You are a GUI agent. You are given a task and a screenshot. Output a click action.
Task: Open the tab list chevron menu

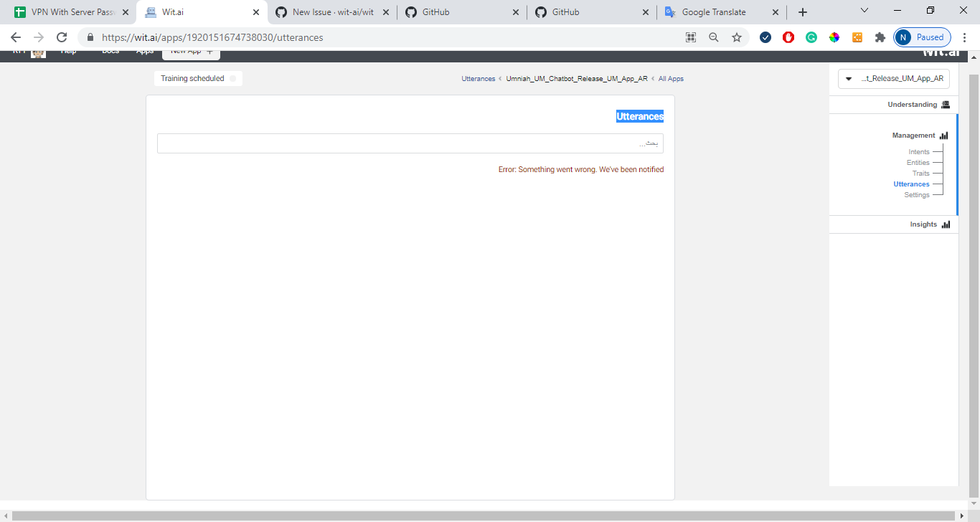click(x=864, y=10)
